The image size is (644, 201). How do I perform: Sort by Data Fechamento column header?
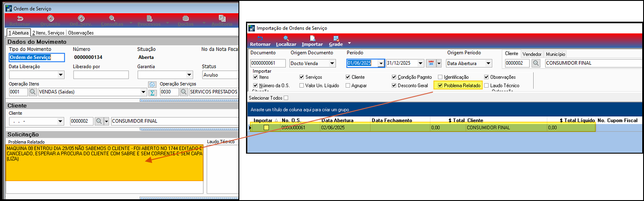point(400,120)
